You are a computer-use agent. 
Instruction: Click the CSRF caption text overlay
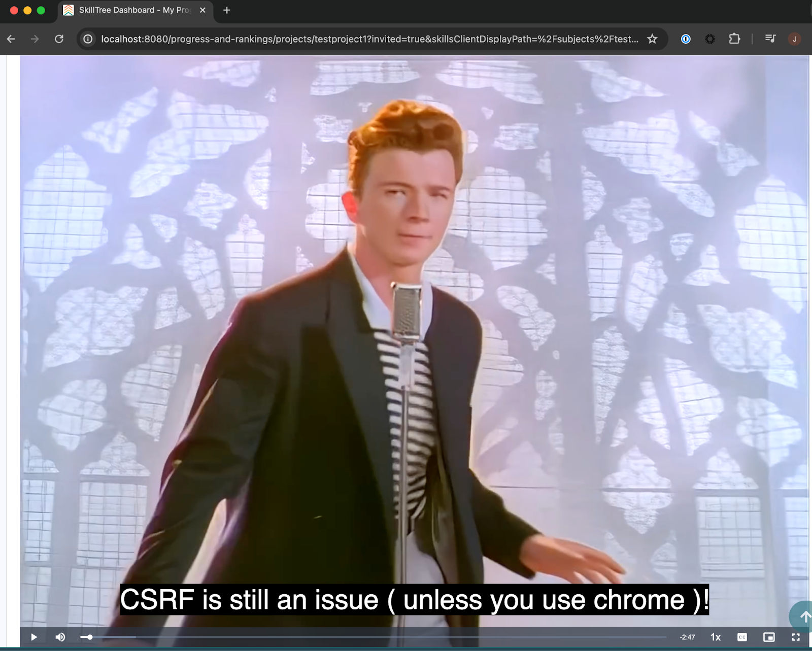[x=414, y=600]
